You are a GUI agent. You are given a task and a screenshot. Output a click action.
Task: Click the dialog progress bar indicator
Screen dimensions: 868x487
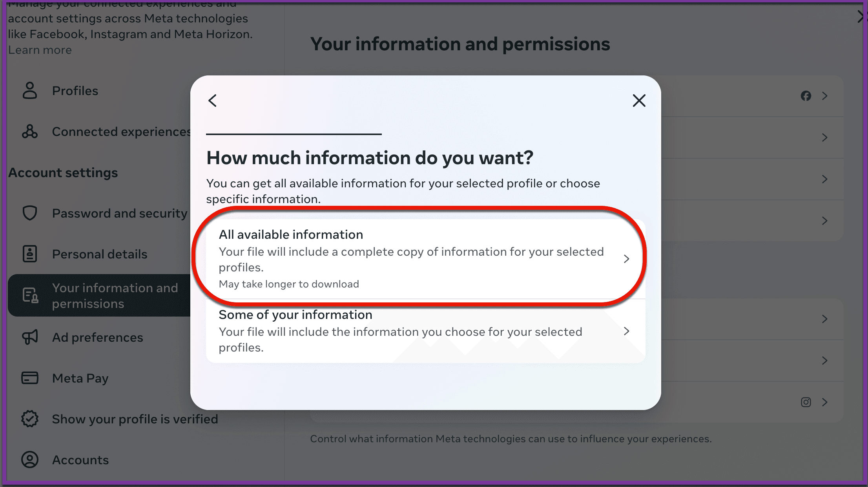294,134
